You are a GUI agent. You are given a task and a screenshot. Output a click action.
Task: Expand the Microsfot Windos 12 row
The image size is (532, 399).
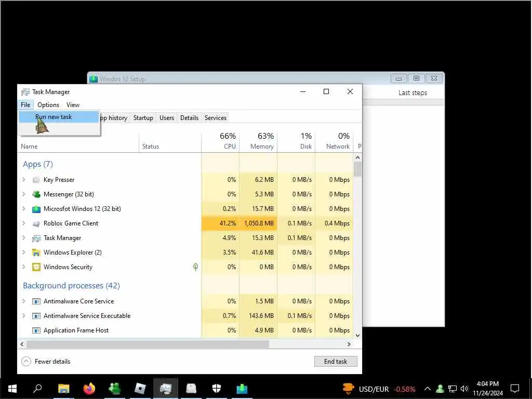click(x=24, y=209)
